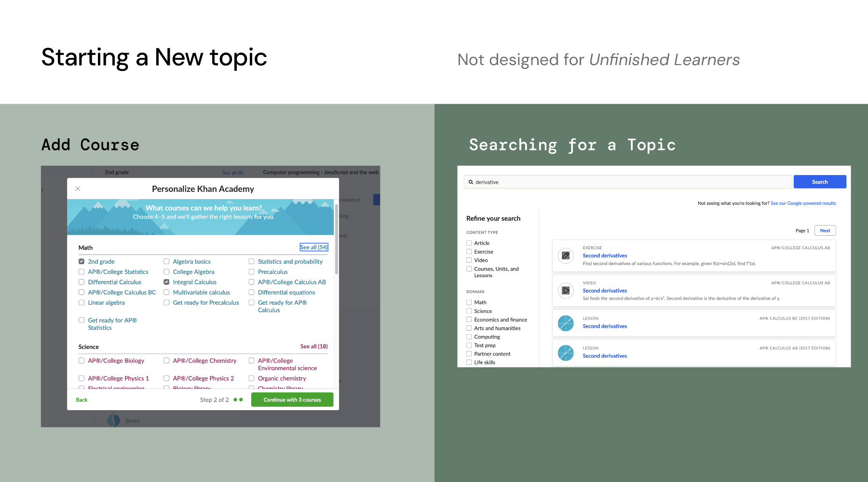Tick the College Algebra checkbox
Image resolution: width=868 pixels, height=482 pixels.
[x=166, y=272]
